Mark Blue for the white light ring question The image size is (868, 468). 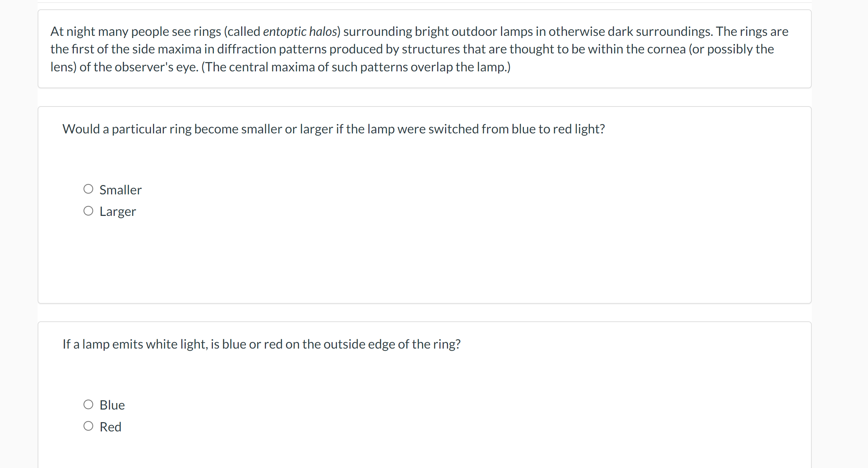click(x=88, y=404)
